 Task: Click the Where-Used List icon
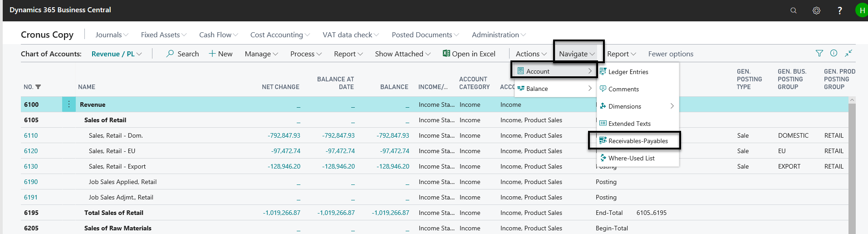603,158
